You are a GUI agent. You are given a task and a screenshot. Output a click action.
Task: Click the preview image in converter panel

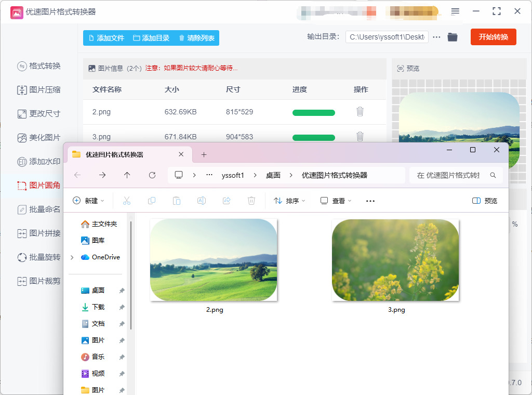coord(459,117)
